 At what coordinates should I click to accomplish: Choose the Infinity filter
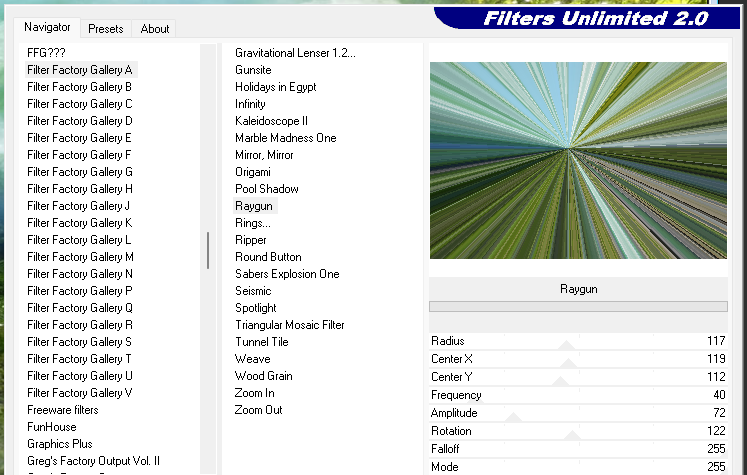click(250, 104)
